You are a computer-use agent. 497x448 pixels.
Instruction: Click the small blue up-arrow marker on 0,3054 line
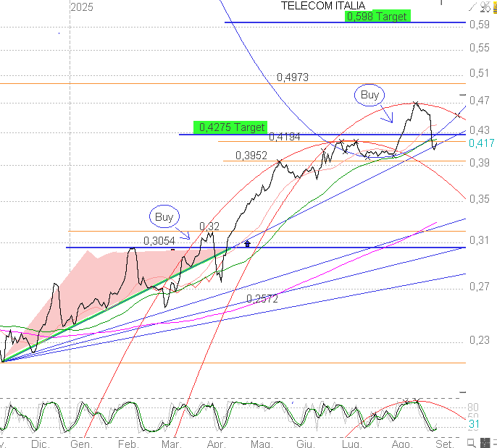[x=248, y=243]
